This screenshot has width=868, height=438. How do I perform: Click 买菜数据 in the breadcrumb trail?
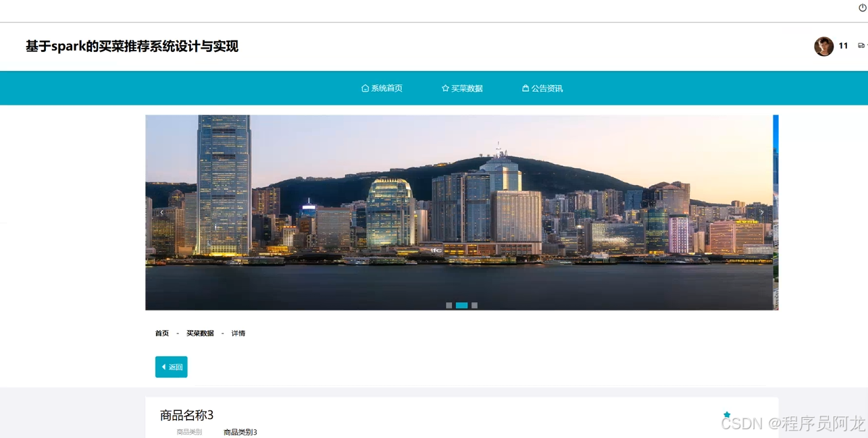(200, 333)
